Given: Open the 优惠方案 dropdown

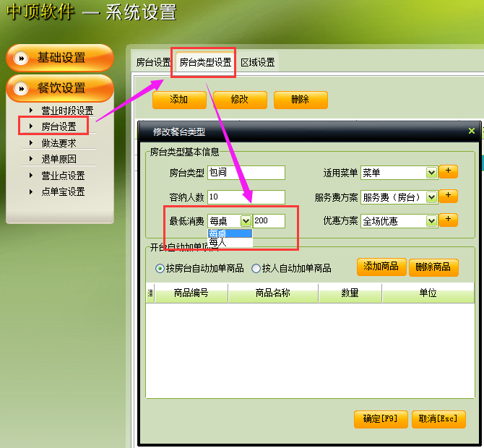Looking at the screenshot, I should pyautogui.click(x=431, y=221).
